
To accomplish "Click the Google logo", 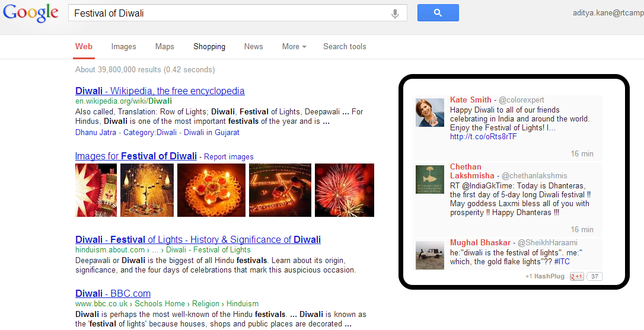I will click(30, 13).
